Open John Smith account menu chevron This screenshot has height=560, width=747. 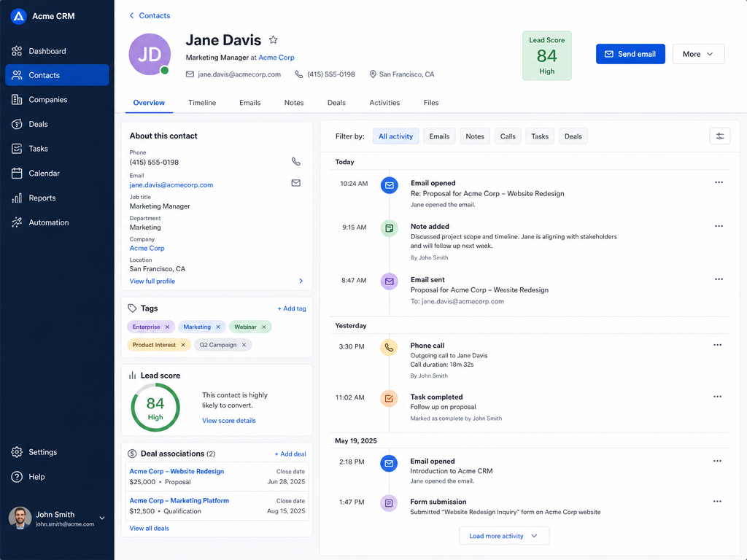click(102, 518)
